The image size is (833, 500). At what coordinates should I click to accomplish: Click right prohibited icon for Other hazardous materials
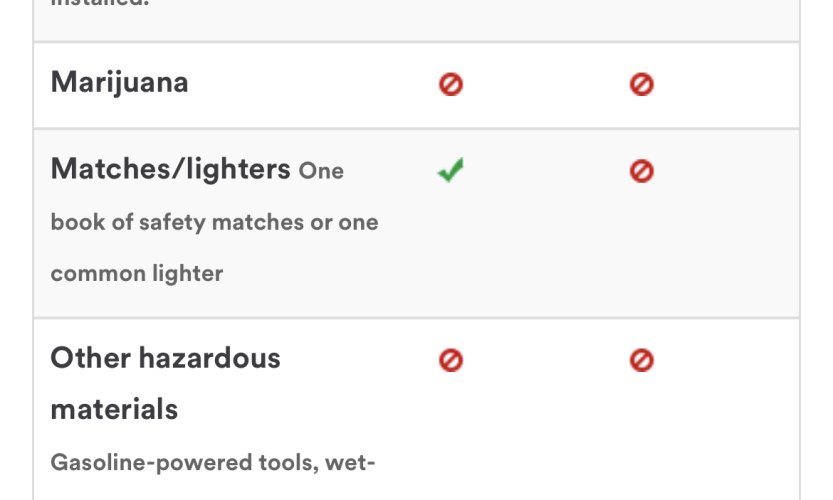641,360
